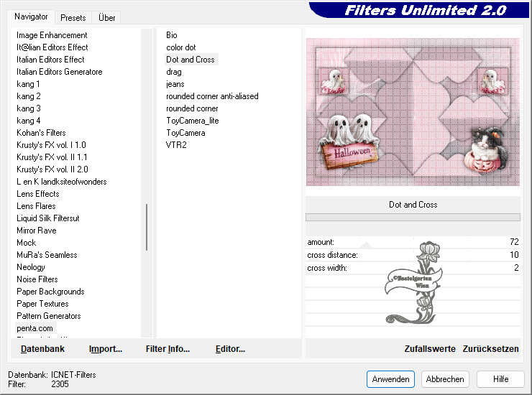
Task: Choose the Bio filter
Action: (x=171, y=35)
